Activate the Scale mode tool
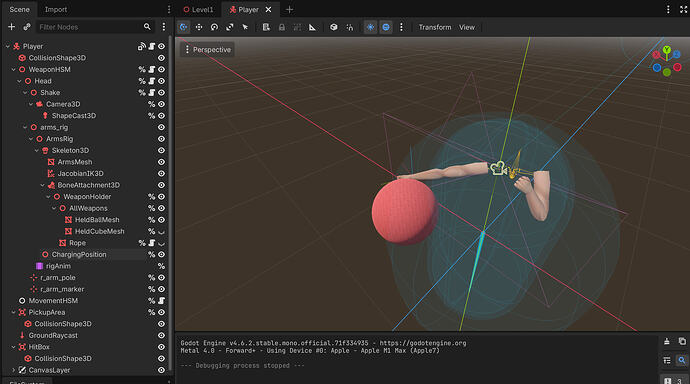Viewport: 690px width, 384px height. click(230, 27)
